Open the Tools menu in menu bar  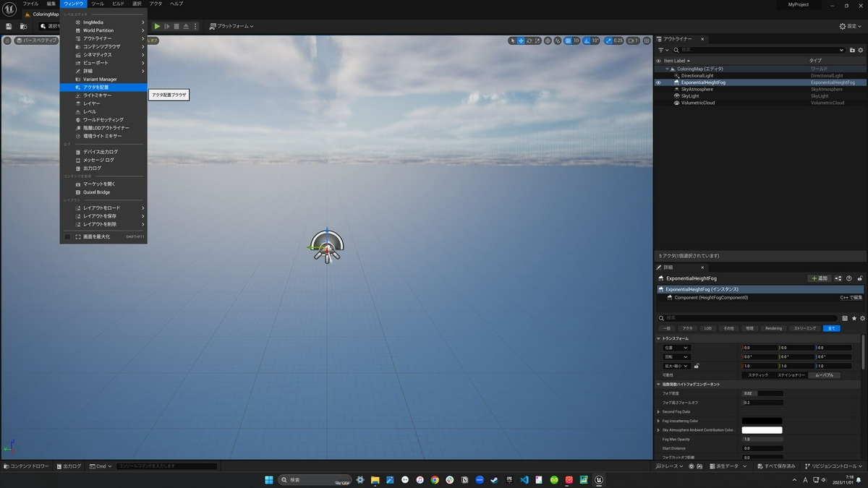click(x=98, y=4)
